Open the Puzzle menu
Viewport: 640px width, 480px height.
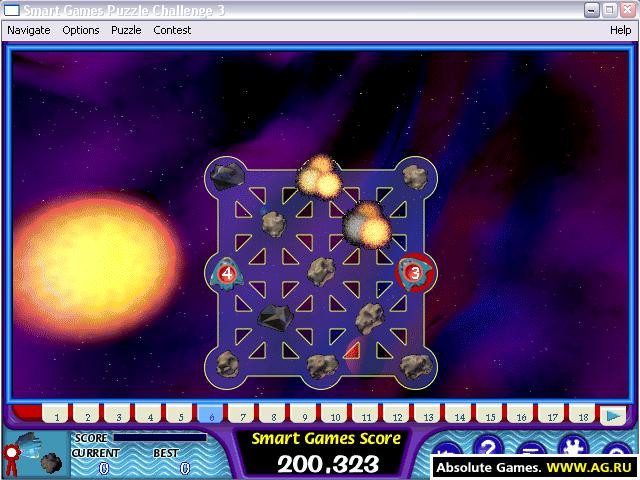pos(126,30)
